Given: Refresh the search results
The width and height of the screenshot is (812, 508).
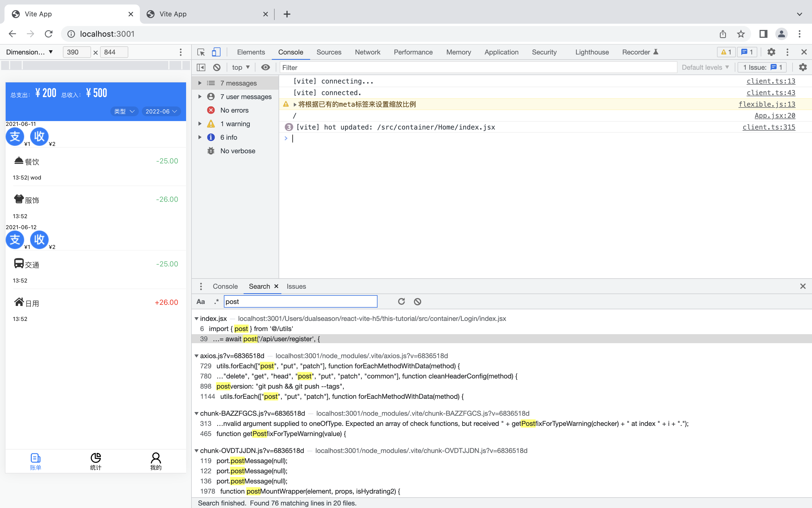Looking at the screenshot, I should pyautogui.click(x=401, y=301).
